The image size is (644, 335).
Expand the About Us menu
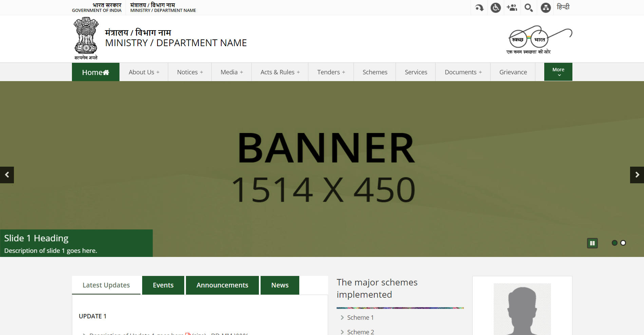[144, 72]
